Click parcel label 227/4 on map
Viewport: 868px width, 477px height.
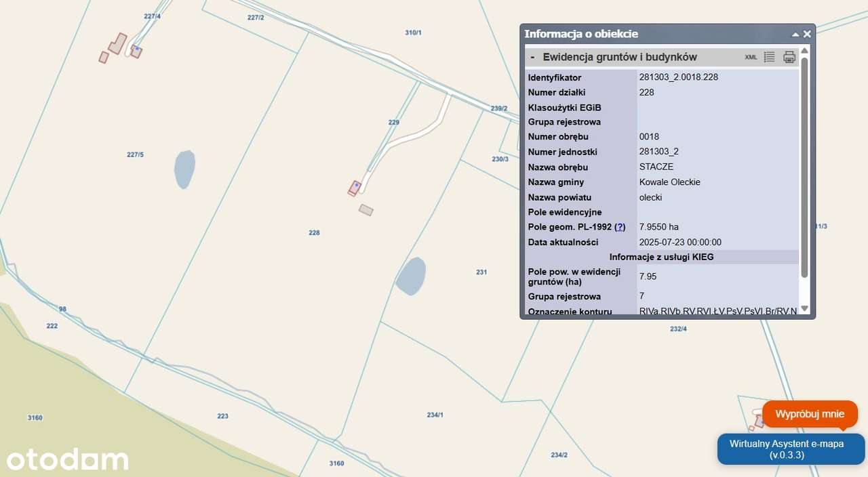tap(153, 16)
